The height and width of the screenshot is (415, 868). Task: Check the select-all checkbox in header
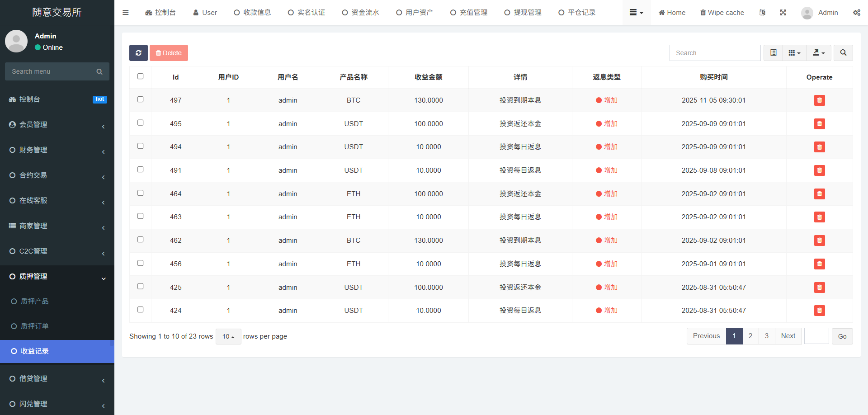[x=141, y=76]
